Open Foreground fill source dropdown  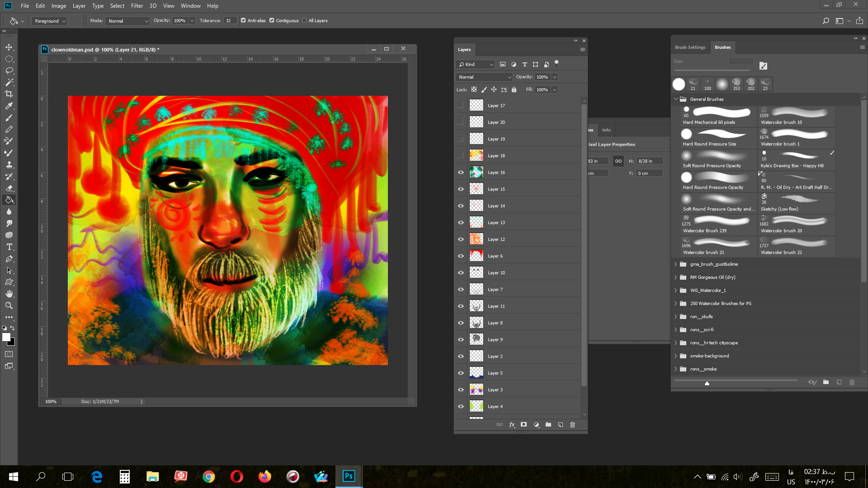(50, 21)
